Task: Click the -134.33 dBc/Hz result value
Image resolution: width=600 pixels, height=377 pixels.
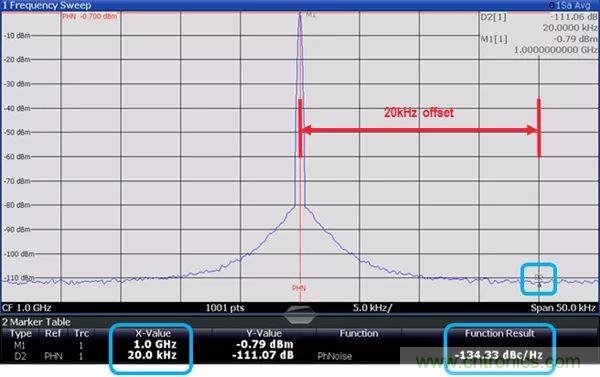Action: tap(499, 355)
